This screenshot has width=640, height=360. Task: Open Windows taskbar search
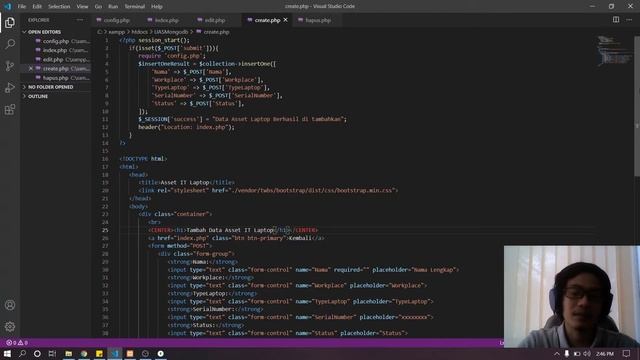(22, 353)
